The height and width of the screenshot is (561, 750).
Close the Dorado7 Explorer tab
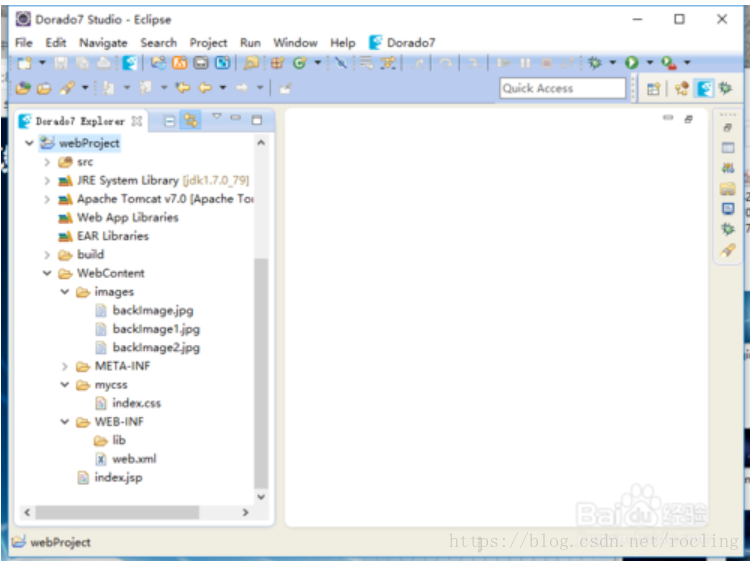point(137,121)
